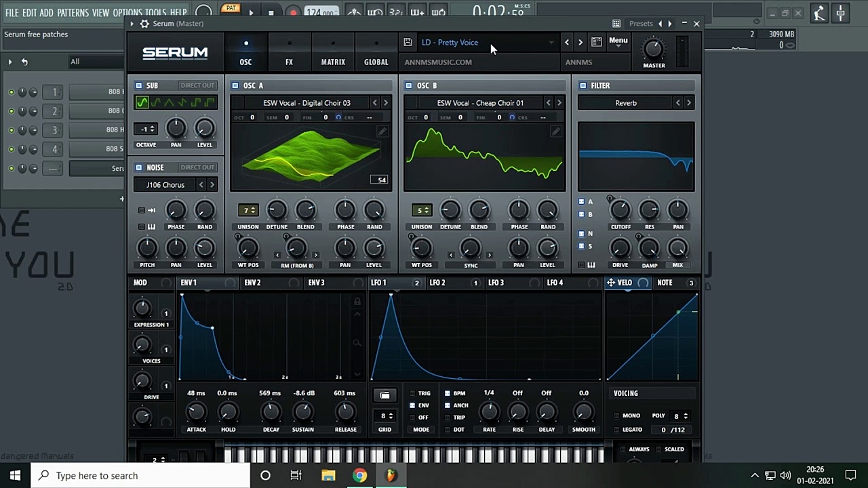Open the LD - Pretty Voice preset dropdown
The height and width of the screenshot is (488, 868).
[487, 42]
